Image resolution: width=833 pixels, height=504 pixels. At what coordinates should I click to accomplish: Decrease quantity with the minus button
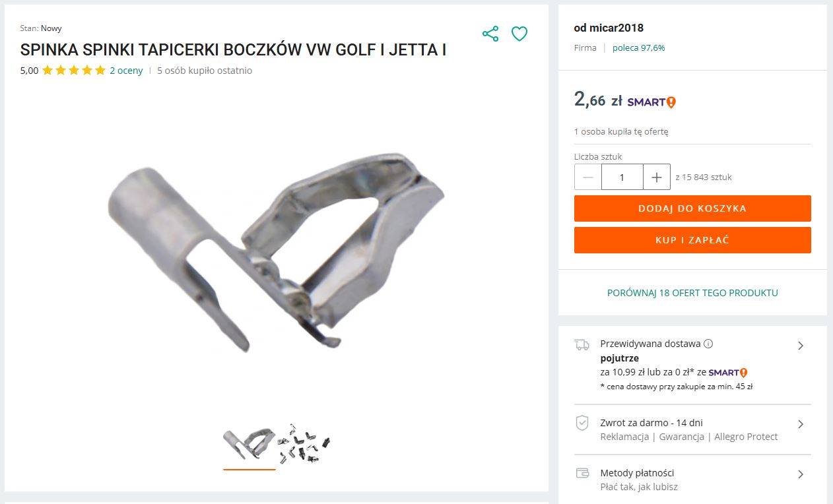(588, 177)
